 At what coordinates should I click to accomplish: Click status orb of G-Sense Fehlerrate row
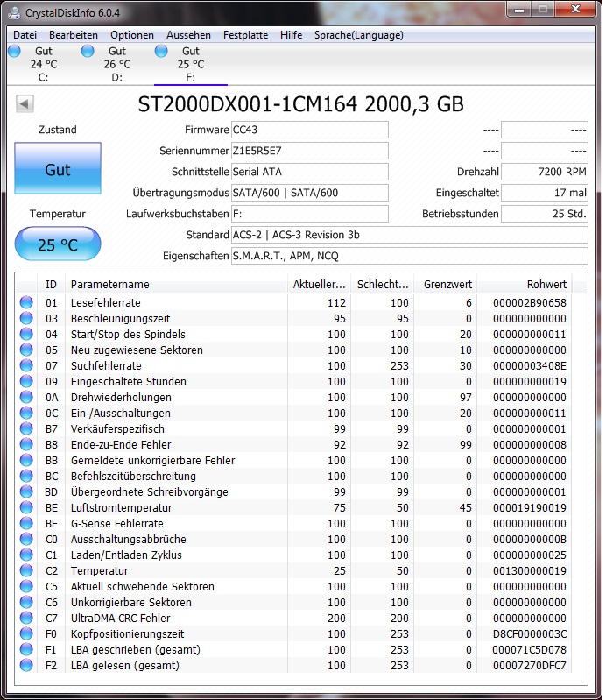(x=26, y=523)
